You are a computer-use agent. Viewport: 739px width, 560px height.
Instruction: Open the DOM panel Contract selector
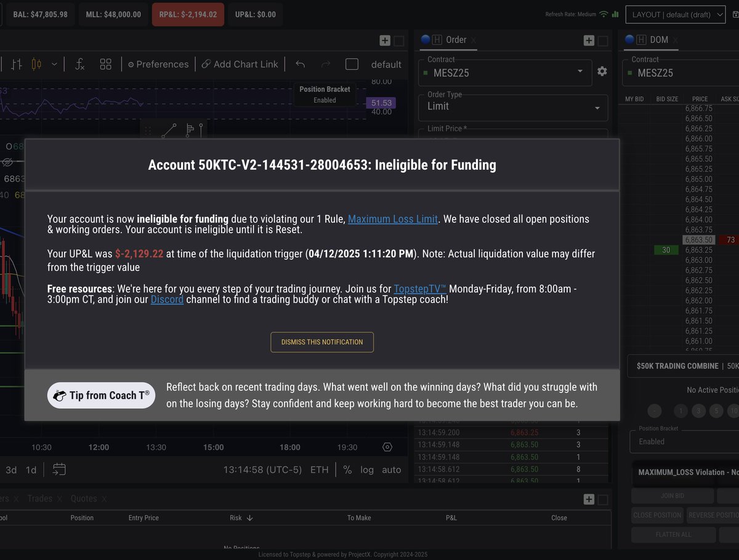point(680,73)
